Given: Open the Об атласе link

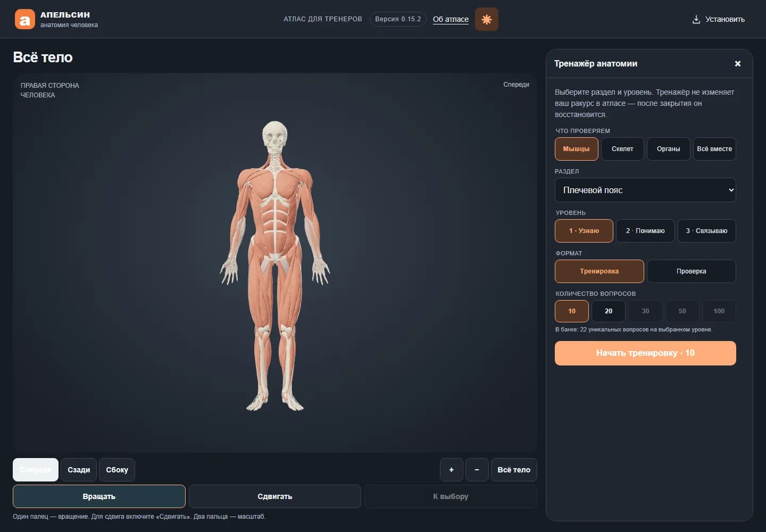Looking at the screenshot, I should (x=451, y=19).
